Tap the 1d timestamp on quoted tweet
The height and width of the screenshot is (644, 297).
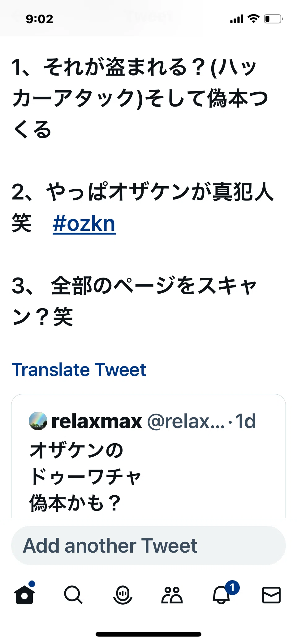[245, 421]
